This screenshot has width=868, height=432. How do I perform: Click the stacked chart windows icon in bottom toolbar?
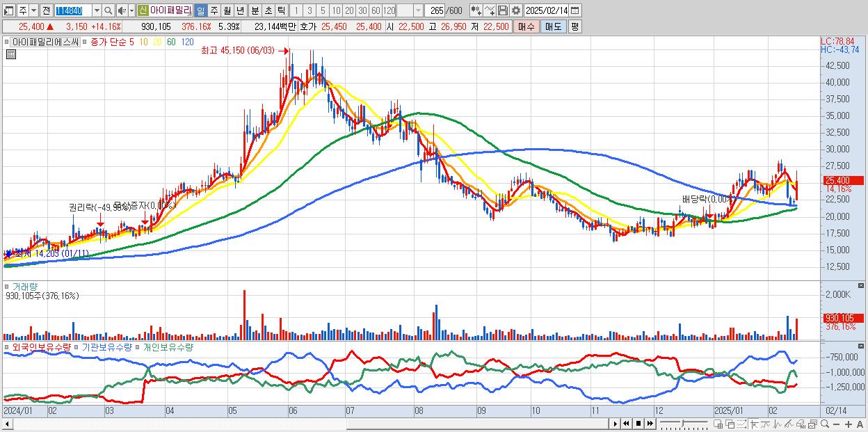[x=812, y=424]
